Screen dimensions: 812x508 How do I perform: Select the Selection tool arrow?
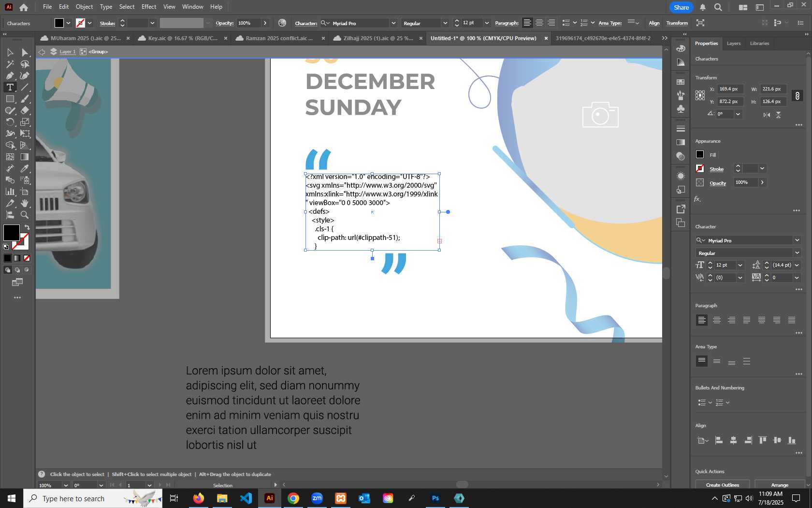[x=10, y=52]
